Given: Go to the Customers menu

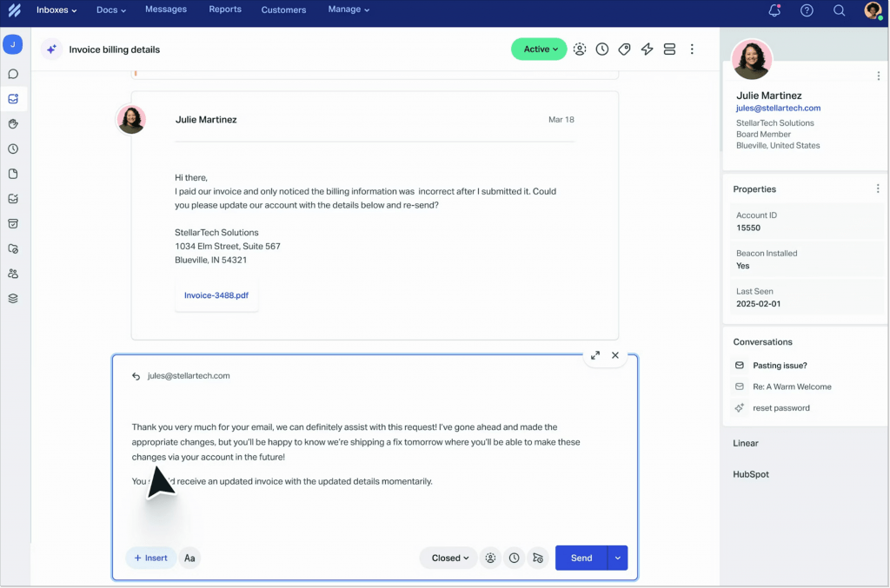Looking at the screenshot, I should point(283,10).
